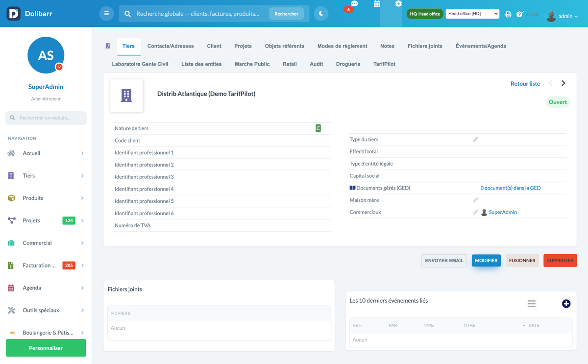Click the Projets icon in sidebar
This screenshot has height=364, width=588.
(x=11, y=220)
